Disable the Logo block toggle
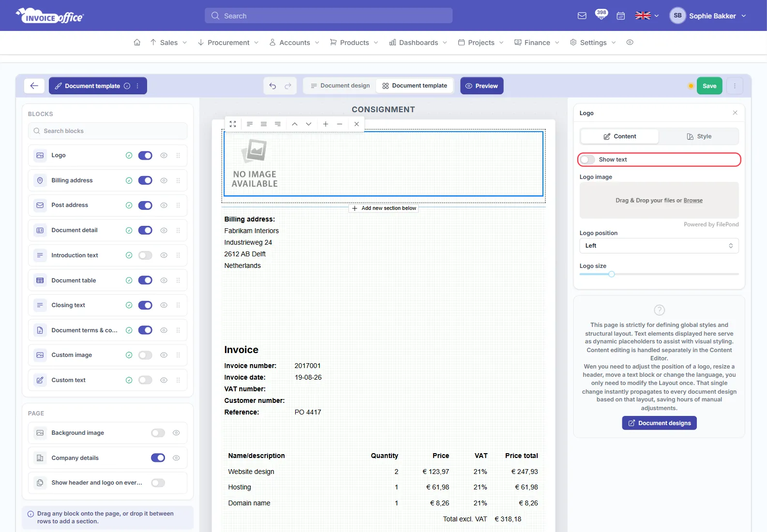This screenshot has width=767, height=532. 145,155
